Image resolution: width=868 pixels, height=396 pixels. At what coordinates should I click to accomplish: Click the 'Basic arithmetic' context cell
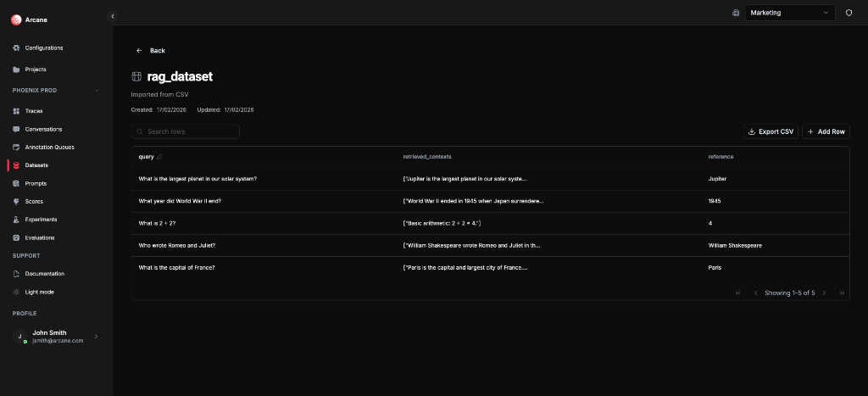tap(442, 223)
